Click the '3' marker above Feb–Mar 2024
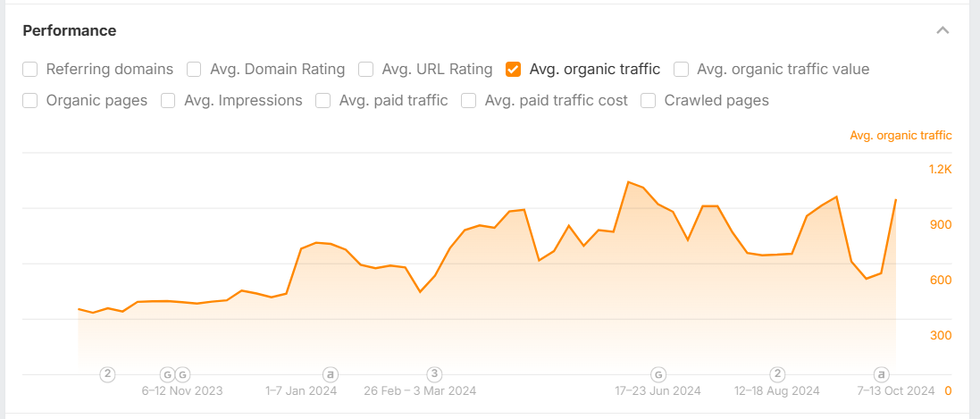980x419 pixels. (434, 374)
